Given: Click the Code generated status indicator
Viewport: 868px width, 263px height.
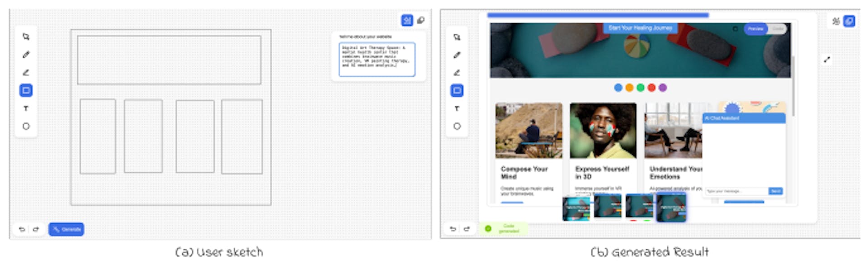Looking at the screenshot, I should pos(503,229).
